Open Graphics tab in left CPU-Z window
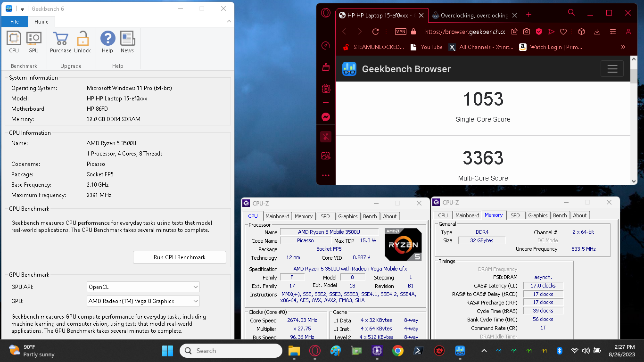Image resolution: width=644 pixels, height=362 pixels. (348, 216)
